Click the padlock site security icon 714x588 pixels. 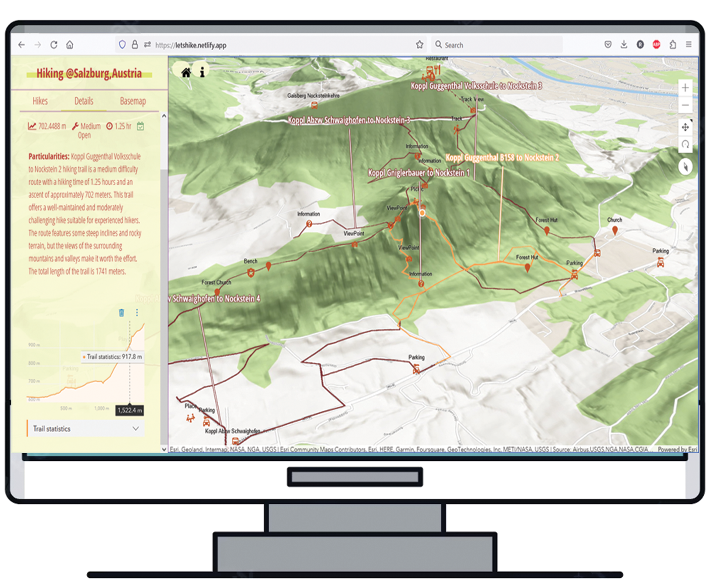point(135,44)
